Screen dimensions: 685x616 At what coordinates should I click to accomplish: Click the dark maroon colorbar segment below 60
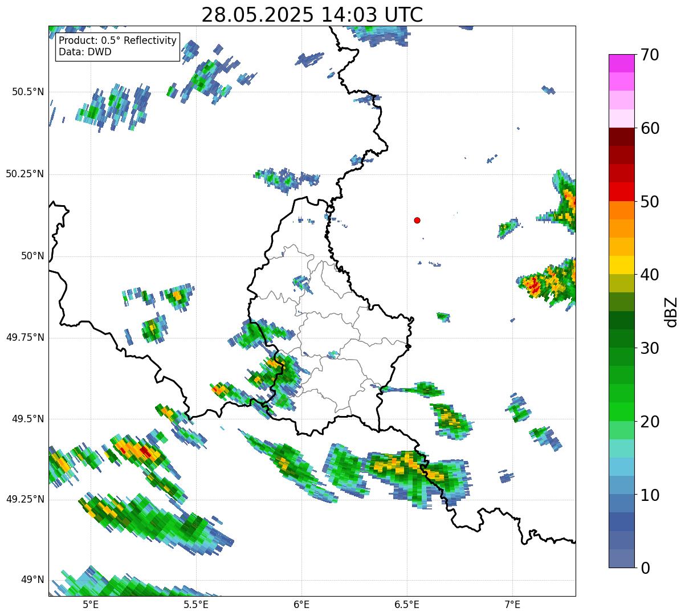click(x=621, y=137)
